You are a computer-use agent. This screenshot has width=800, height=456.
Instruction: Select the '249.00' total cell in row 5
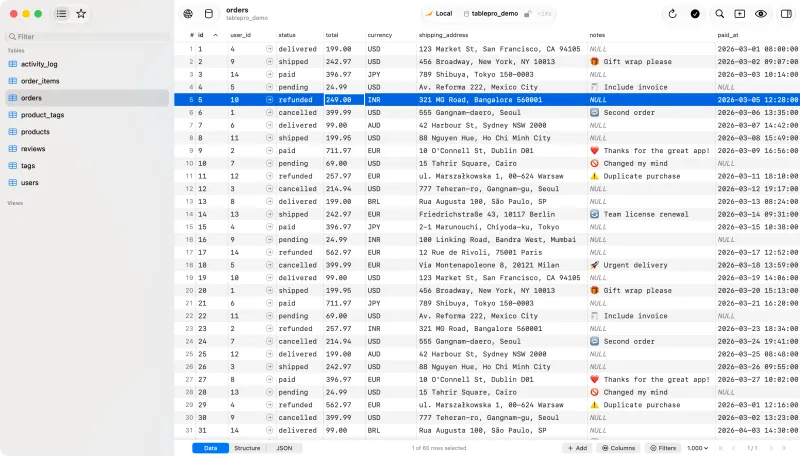344,100
